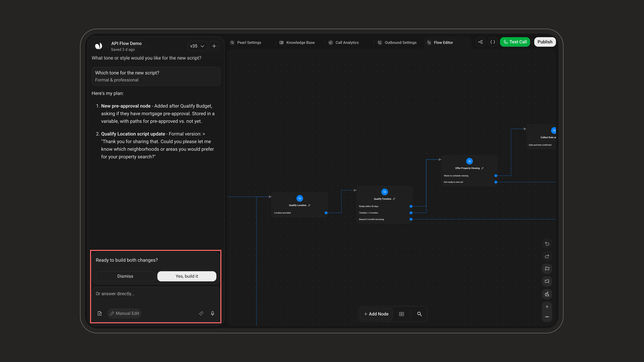The height and width of the screenshot is (362, 644).
Task: Open the v35 version dropdown
Action: point(197,46)
